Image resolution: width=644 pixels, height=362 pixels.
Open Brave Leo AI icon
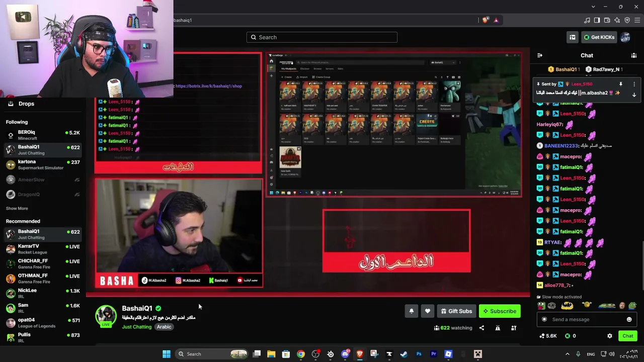617,20
